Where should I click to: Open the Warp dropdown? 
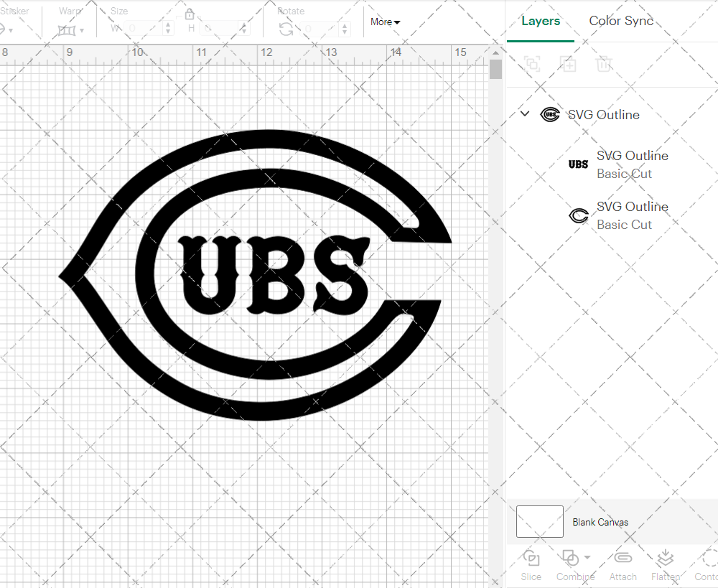coord(70,30)
